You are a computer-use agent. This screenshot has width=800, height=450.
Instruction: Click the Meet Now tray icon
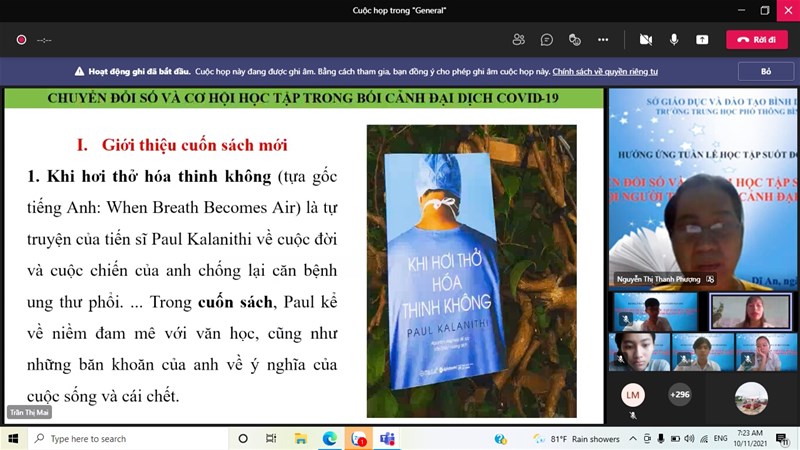[647, 439]
